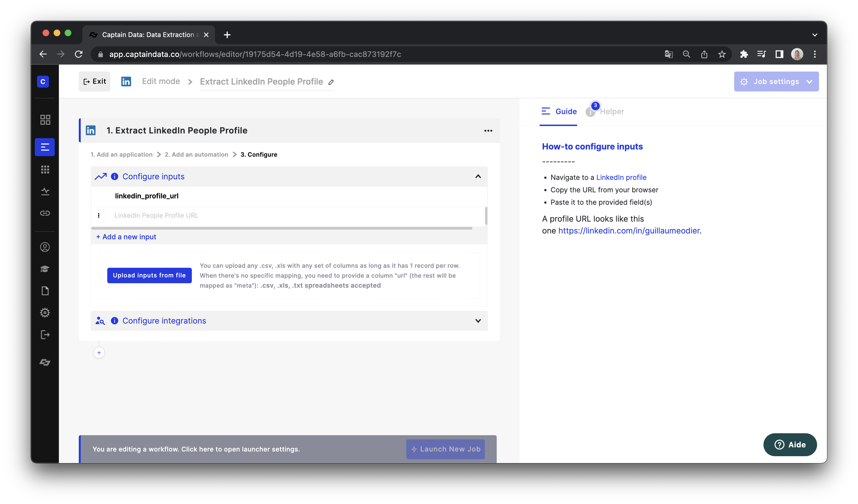
Task: Open the LinkedIn profile guide link
Action: pyautogui.click(x=621, y=177)
